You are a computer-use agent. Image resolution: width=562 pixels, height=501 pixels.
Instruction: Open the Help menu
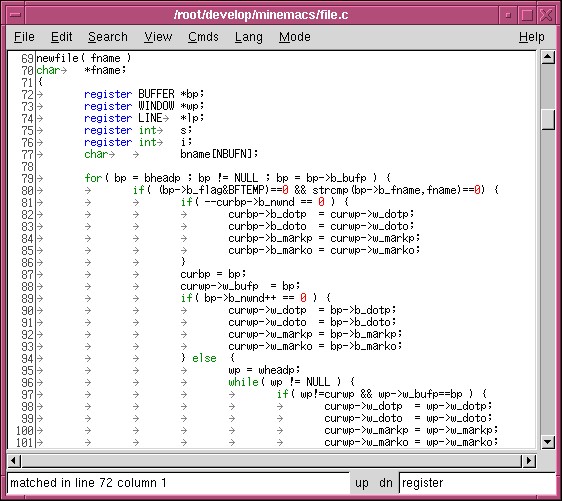532,37
